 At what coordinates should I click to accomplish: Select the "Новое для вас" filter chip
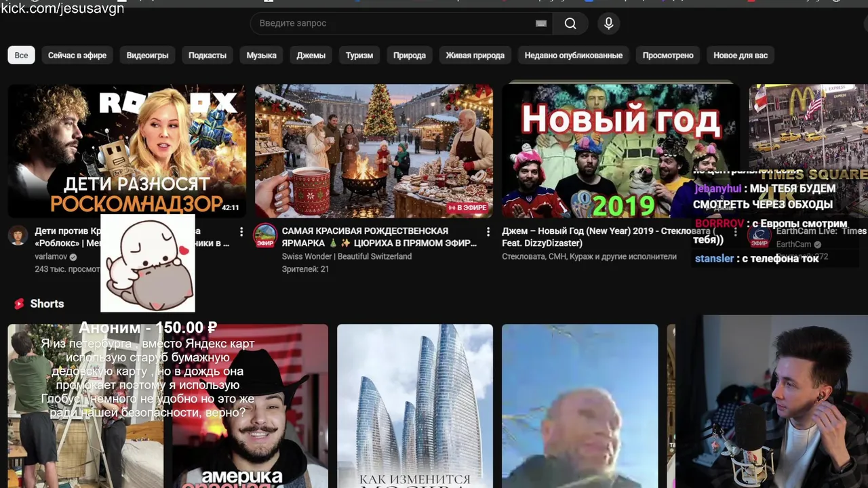741,56
